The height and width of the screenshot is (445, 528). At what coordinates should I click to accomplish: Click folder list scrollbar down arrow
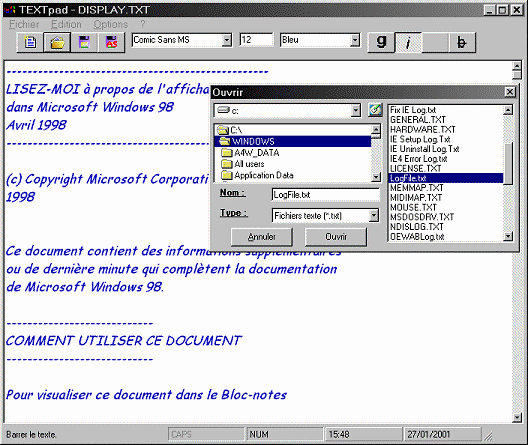point(376,177)
